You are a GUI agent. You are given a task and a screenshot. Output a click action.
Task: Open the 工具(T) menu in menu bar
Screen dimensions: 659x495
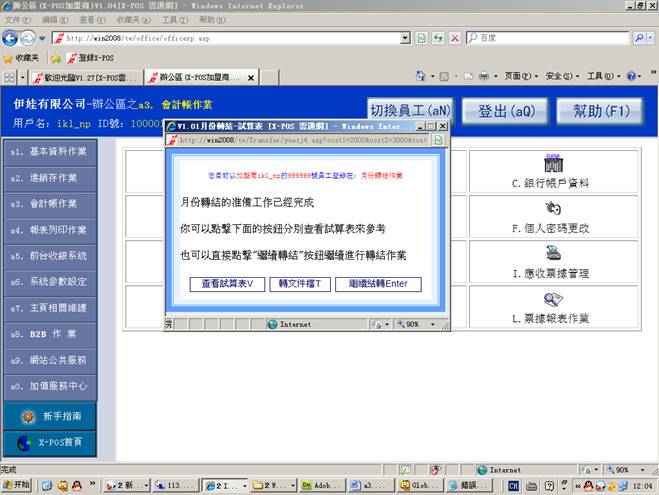coord(173,19)
